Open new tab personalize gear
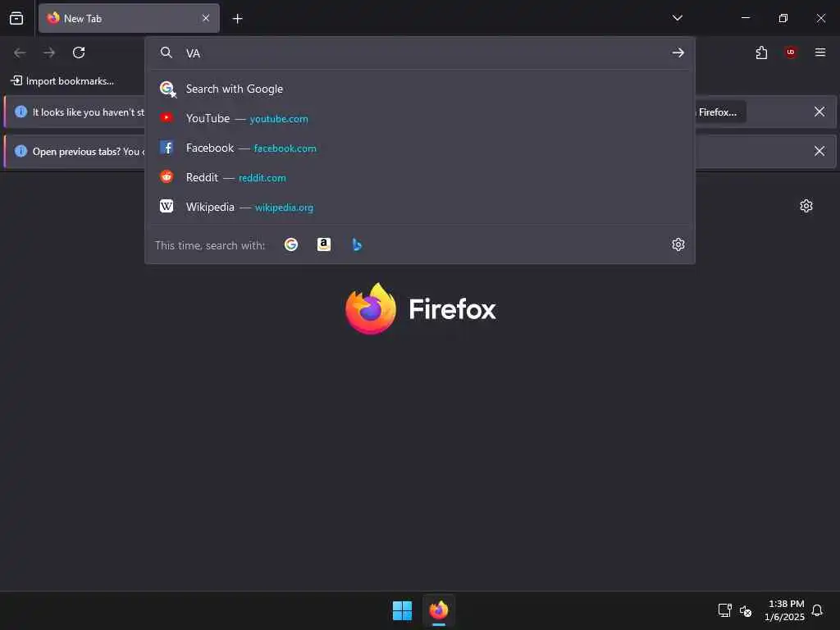 coord(806,206)
